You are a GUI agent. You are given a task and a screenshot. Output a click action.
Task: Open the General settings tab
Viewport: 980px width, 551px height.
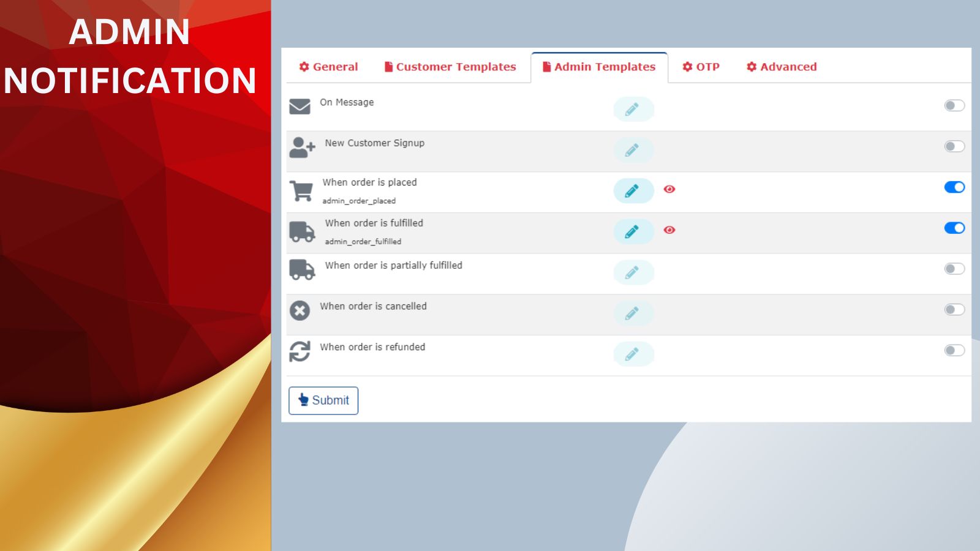click(328, 67)
